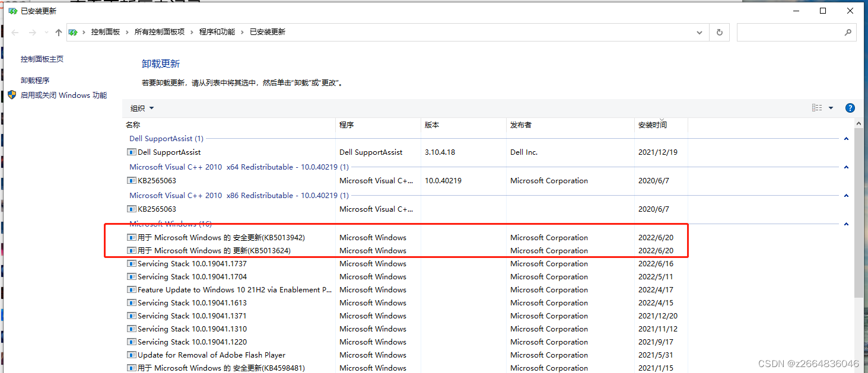This screenshot has width=868, height=373.
Task: Select the 程序和功能 breadcrumb
Action: tap(217, 32)
